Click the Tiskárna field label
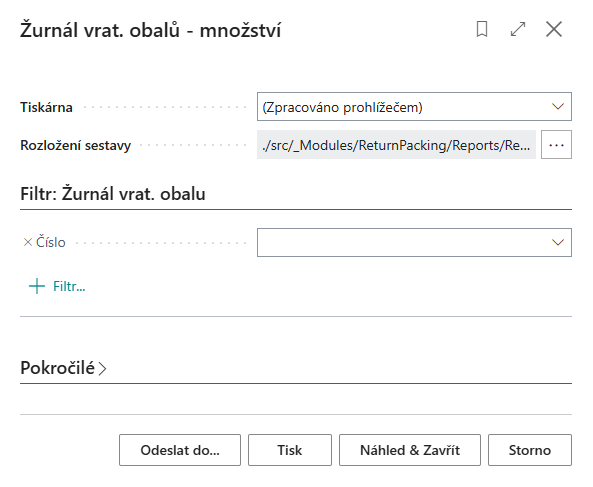This screenshot has height=487, width=593. tap(46, 107)
